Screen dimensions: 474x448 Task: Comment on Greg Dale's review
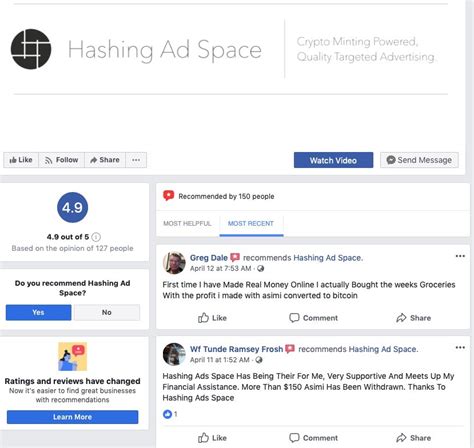pos(313,318)
